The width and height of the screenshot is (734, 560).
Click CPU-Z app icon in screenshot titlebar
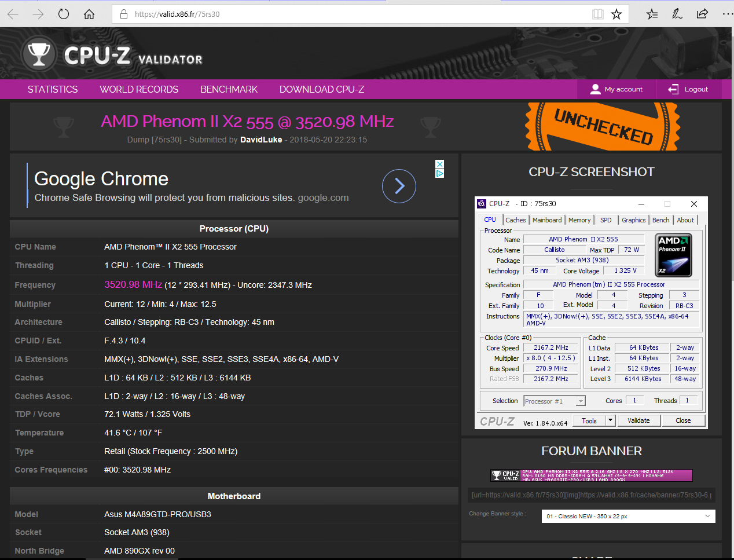(x=482, y=204)
